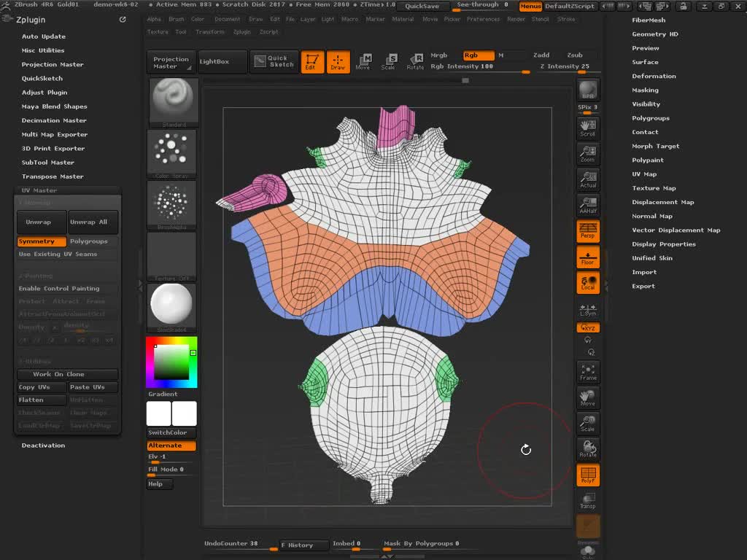Image resolution: width=747 pixels, height=560 pixels.
Task: Expand the Displacement Map subpalette
Action: click(x=662, y=203)
